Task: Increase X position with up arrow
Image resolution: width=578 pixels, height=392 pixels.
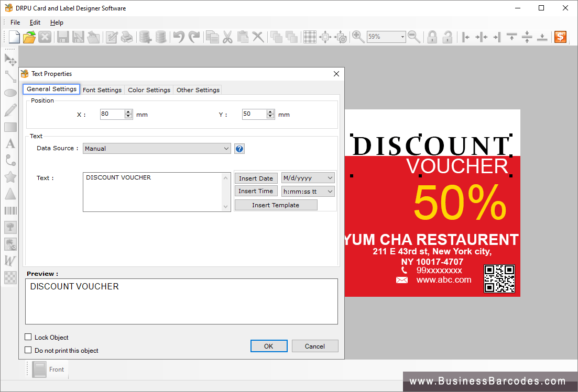Action: point(128,112)
